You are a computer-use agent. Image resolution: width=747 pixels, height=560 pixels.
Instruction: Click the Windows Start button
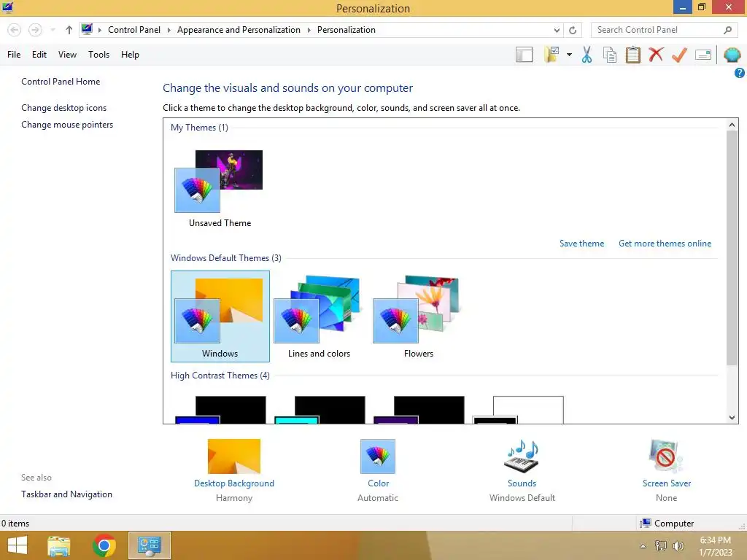coord(18,545)
